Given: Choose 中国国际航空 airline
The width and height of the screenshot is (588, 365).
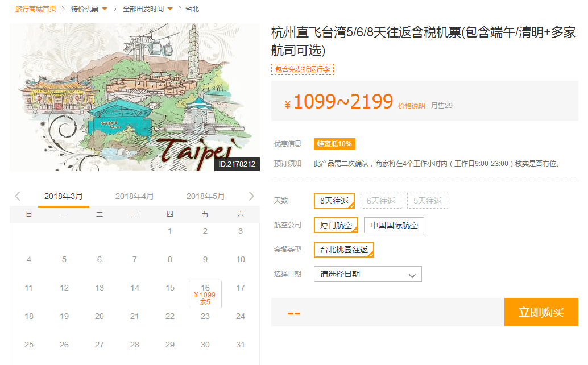Looking at the screenshot, I should click(394, 225).
